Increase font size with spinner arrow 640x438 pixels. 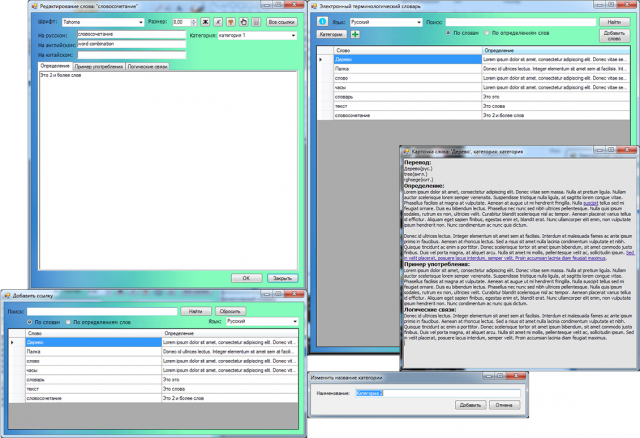click(x=194, y=20)
